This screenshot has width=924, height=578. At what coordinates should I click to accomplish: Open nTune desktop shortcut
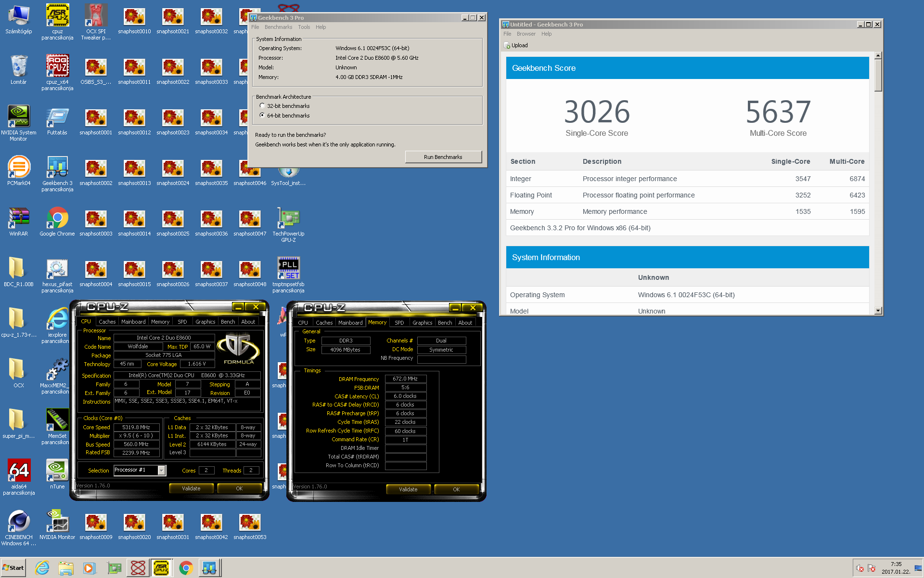pyautogui.click(x=57, y=474)
